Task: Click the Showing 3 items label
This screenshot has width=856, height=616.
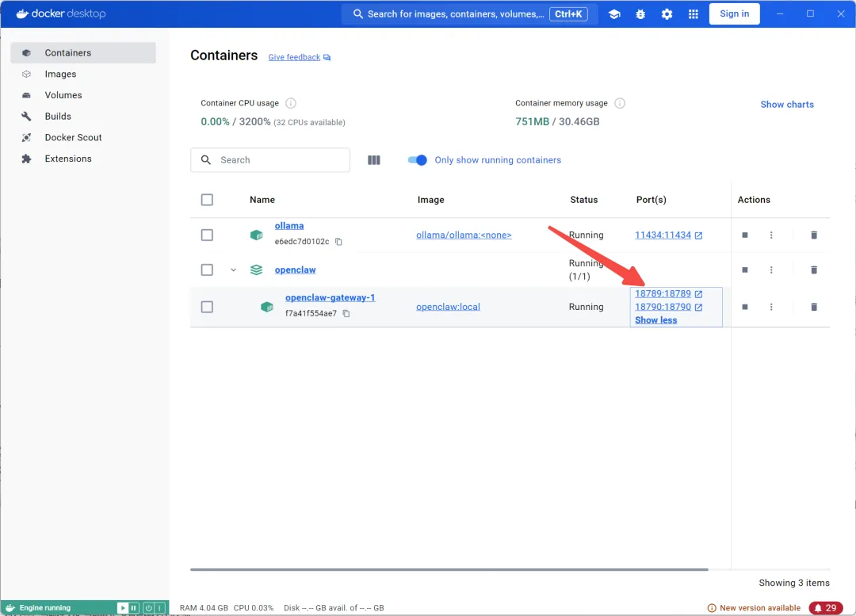Action: coord(793,583)
